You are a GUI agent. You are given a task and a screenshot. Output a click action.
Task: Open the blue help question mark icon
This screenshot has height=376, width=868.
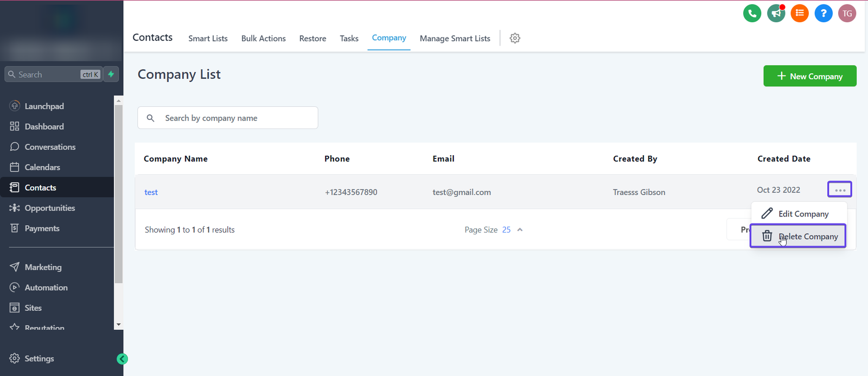[x=823, y=14]
